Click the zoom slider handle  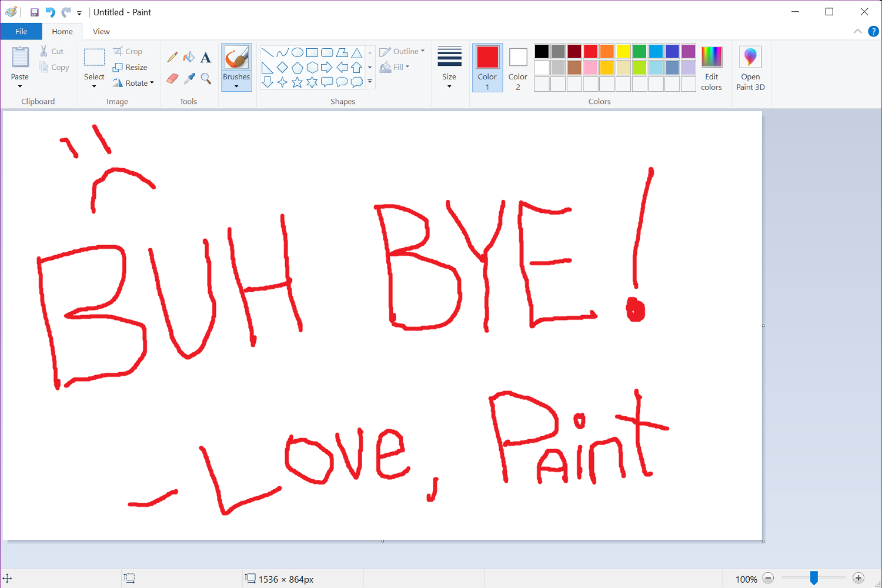pos(814,578)
